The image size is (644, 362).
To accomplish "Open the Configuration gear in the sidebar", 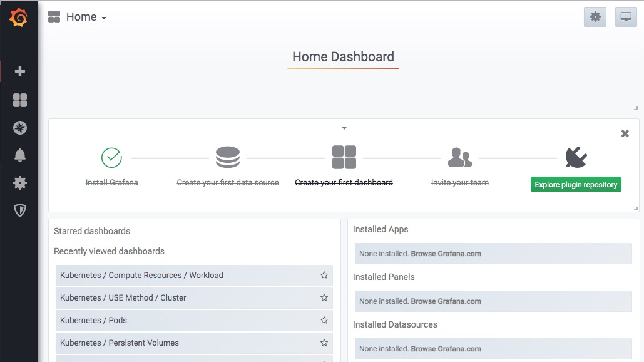I will [20, 183].
